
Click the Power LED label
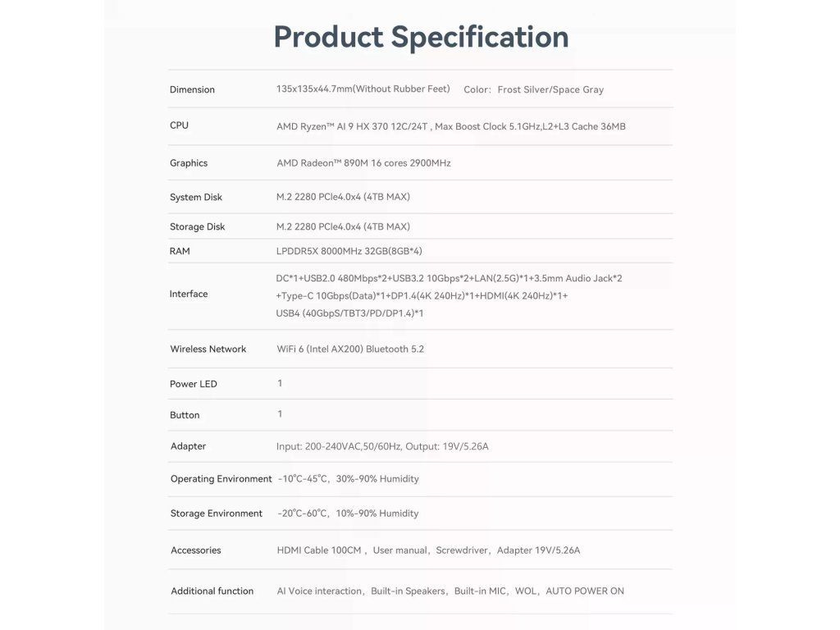click(194, 384)
